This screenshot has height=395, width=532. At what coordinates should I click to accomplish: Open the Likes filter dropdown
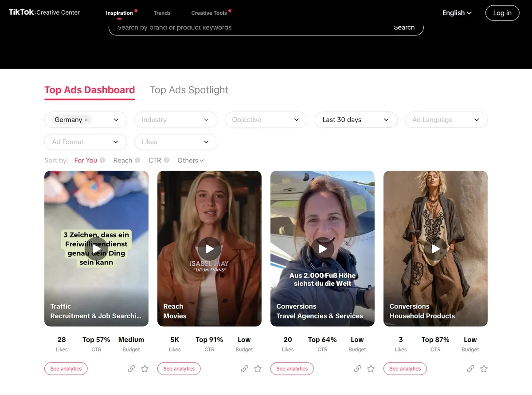(x=176, y=142)
